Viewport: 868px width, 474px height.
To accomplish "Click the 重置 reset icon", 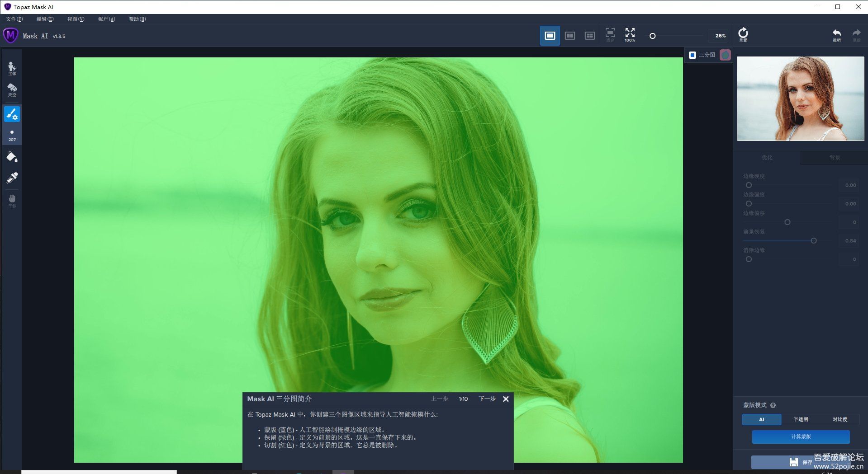I will (744, 34).
